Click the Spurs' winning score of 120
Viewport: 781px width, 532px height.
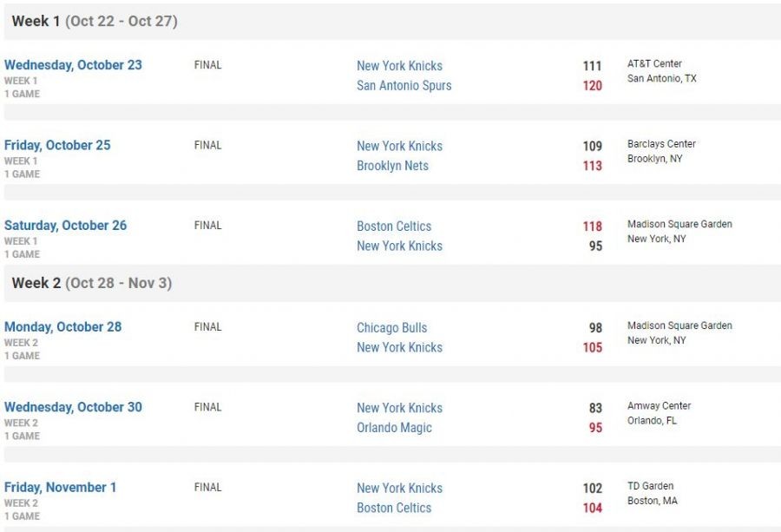(592, 86)
